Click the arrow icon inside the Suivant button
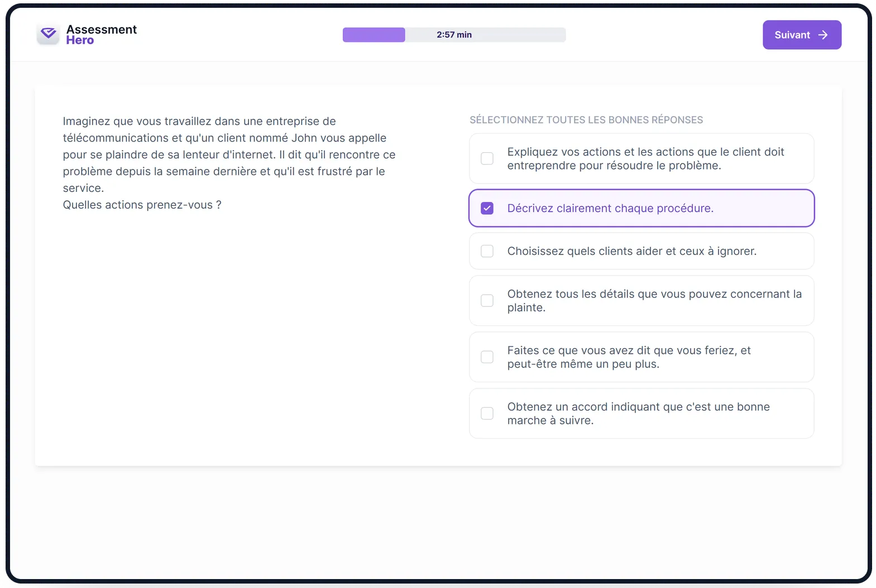 pos(823,35)
